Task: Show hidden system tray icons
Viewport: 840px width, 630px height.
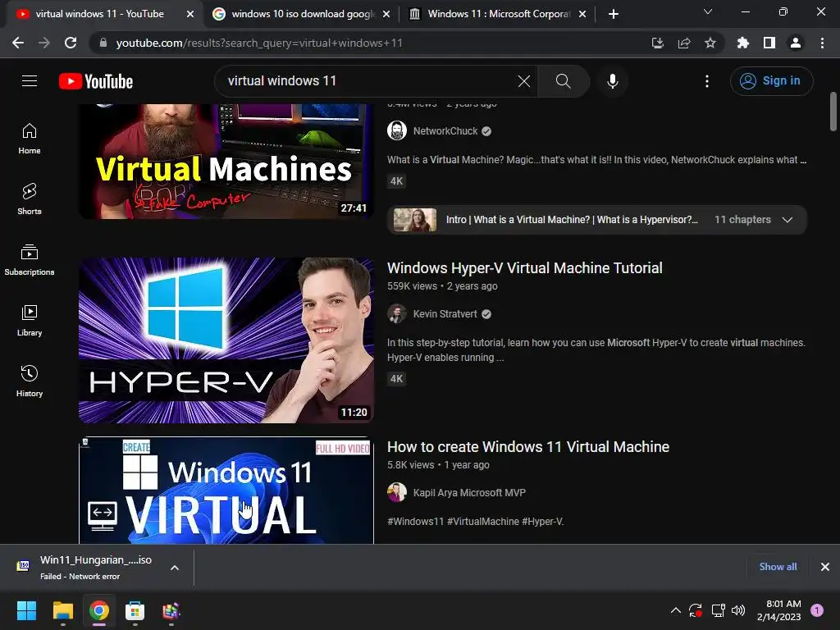Action: pos(676,610)
